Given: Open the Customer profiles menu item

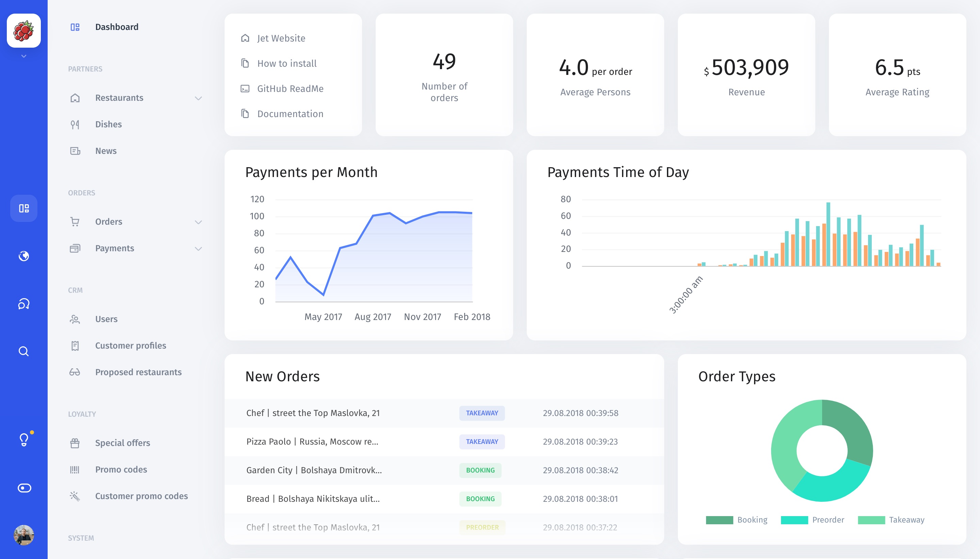Looking at the screenshot, I should (x=130, y=346).
